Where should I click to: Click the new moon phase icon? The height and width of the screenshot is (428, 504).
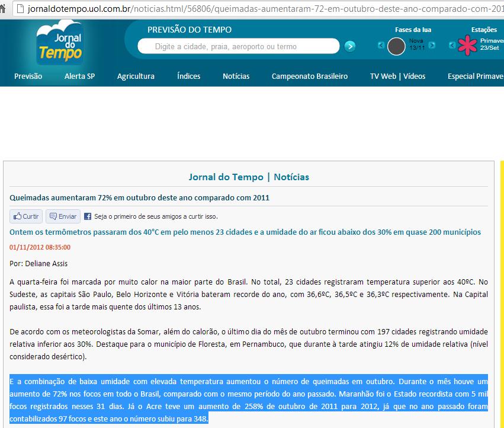click(396, 46)
